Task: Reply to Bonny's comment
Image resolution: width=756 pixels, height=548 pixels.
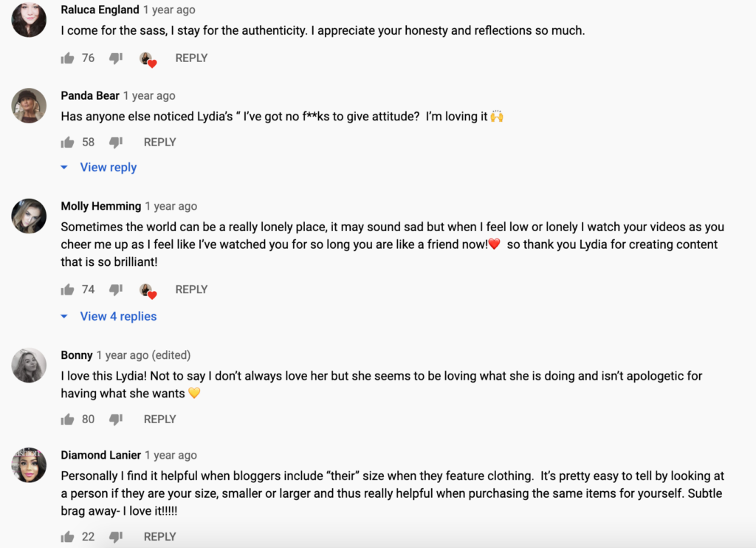Action: pos(159,419)
